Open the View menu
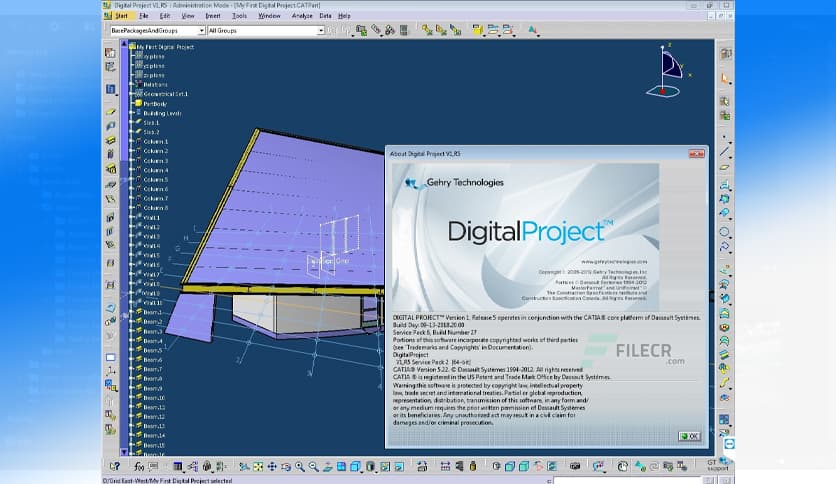Image resolution: width=836 pixels, height=484 pixels. coord(188,16)
